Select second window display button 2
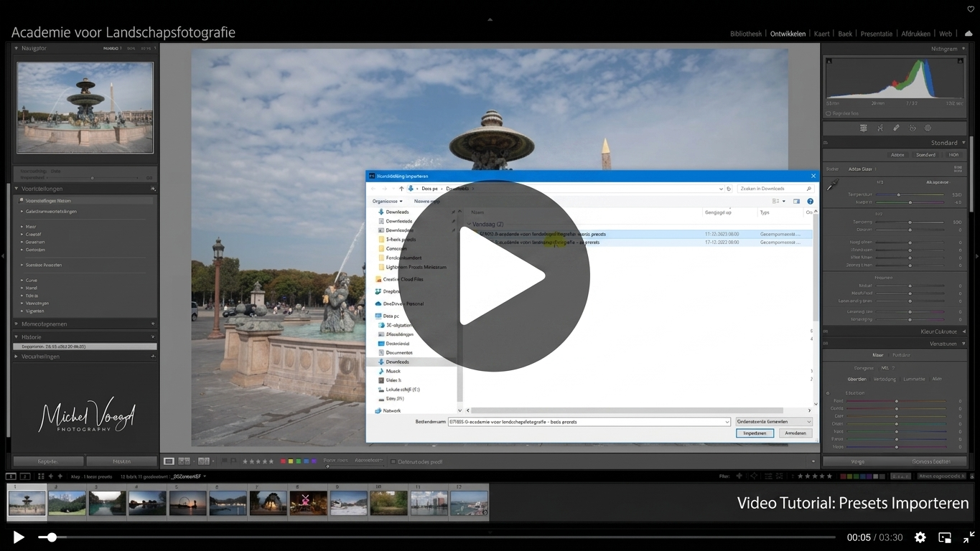Image resolution: width=980 pixels, height=551 pixels. tap(24, 476)
